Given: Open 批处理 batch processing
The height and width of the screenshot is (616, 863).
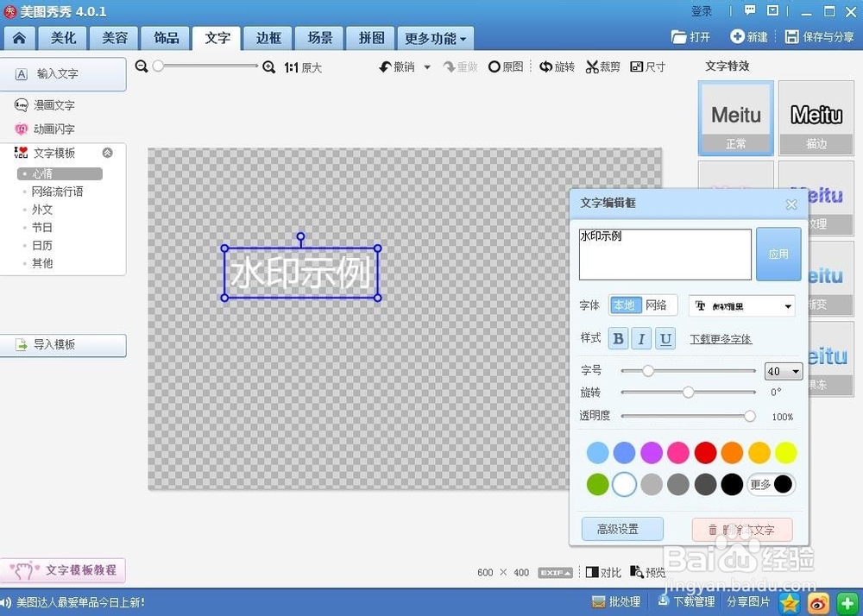Looking at the screenshot, I should click(616, 601).
